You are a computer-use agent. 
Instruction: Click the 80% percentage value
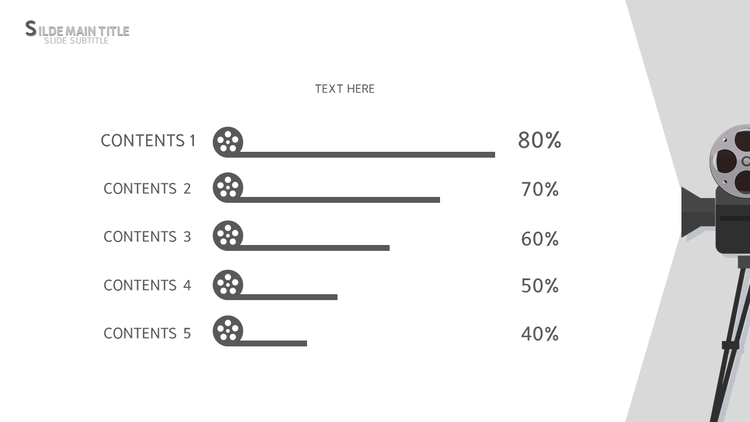click(x=539, y=141)
